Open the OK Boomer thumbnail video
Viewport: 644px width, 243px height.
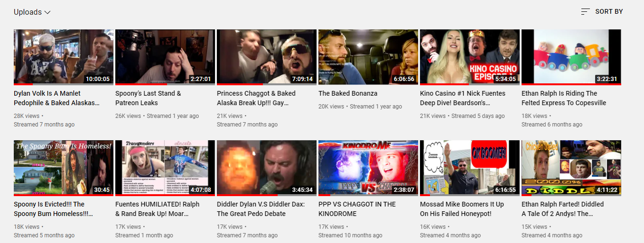[470, 168]
